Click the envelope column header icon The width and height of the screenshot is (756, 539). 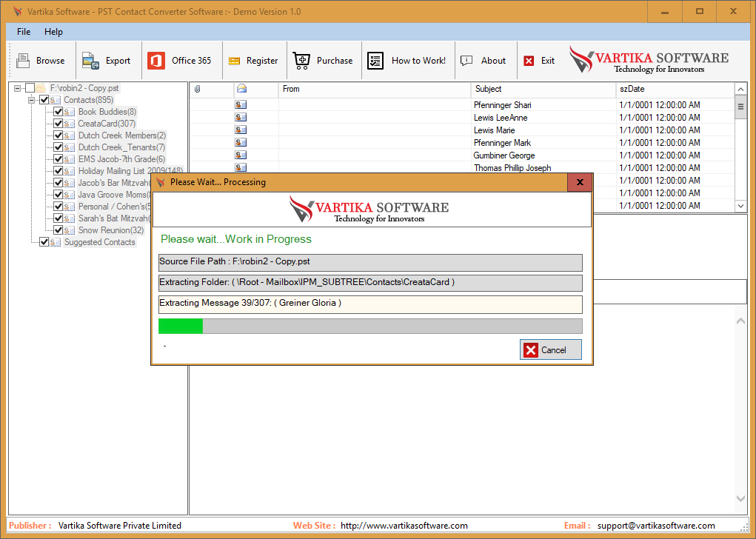[x=241, y=88]
